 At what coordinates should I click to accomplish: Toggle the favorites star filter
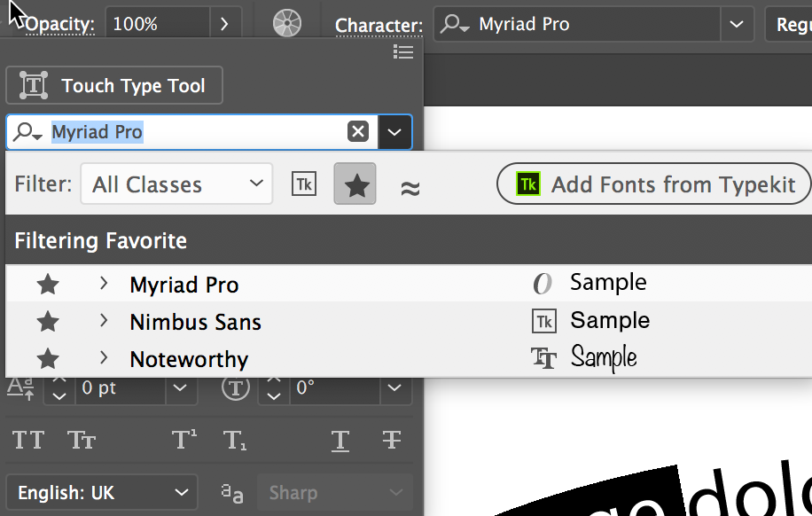point(355,184)
